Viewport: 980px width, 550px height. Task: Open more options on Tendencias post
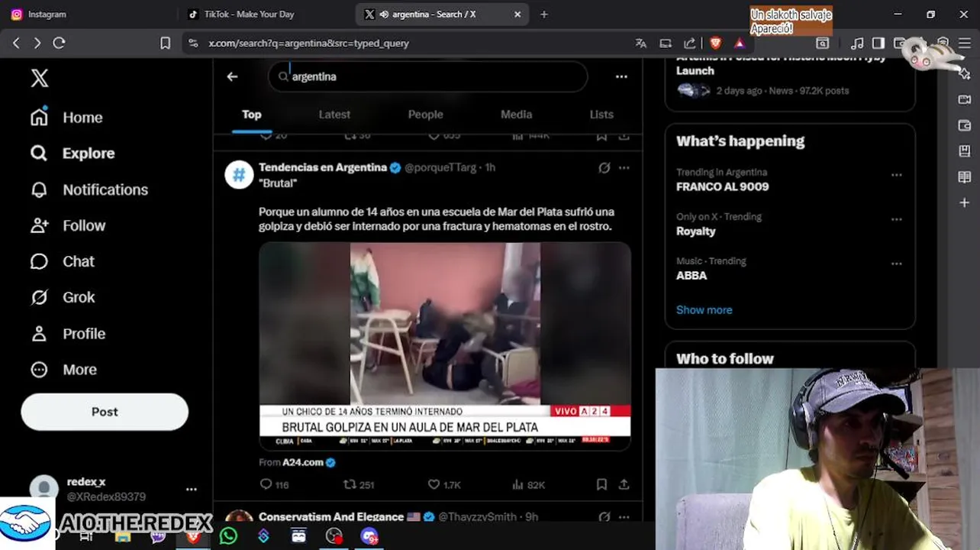click(624, 167)
